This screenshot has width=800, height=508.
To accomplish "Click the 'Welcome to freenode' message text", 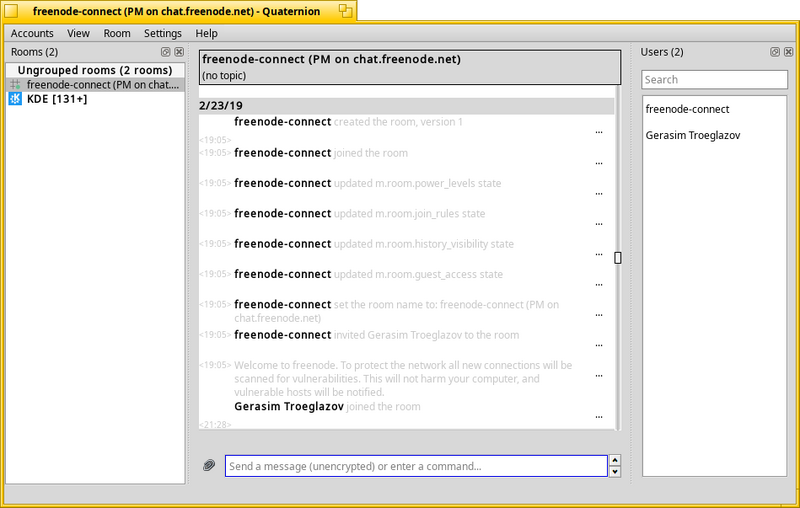I will tap(403, 379).
